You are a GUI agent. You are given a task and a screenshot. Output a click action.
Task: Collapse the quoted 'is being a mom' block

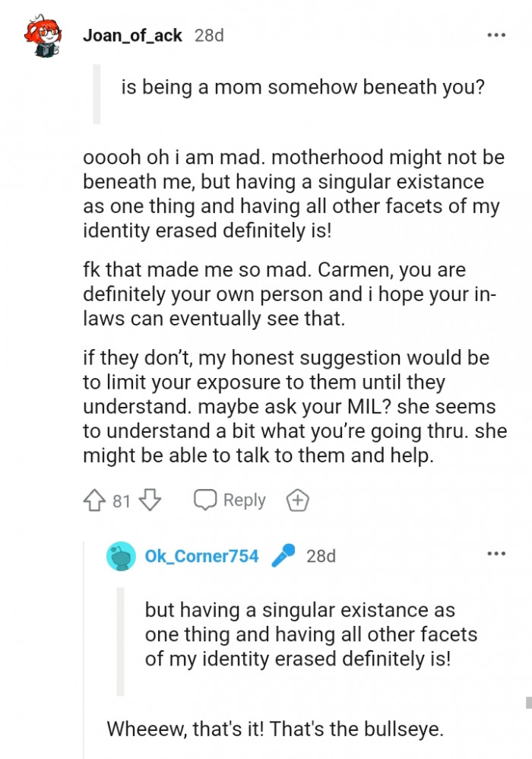point(97,93)
